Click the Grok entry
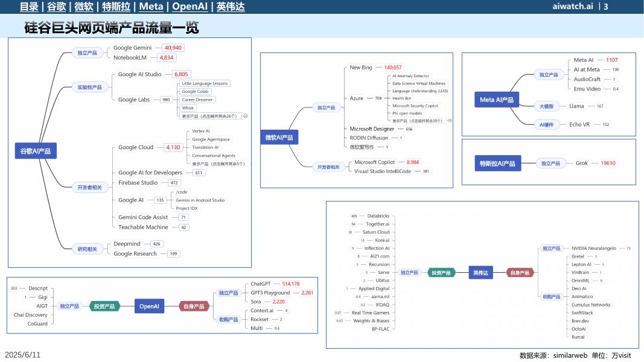The image size is (644, 362). [x=582, y=163]
